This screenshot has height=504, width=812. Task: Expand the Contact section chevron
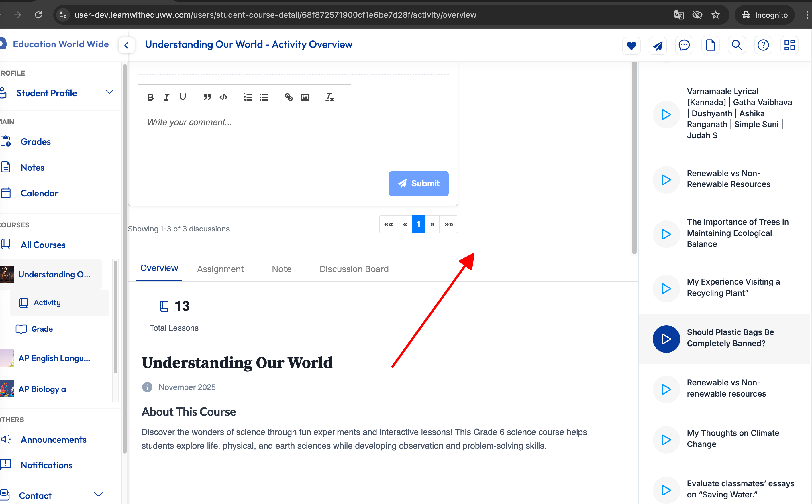pos(98,494)
